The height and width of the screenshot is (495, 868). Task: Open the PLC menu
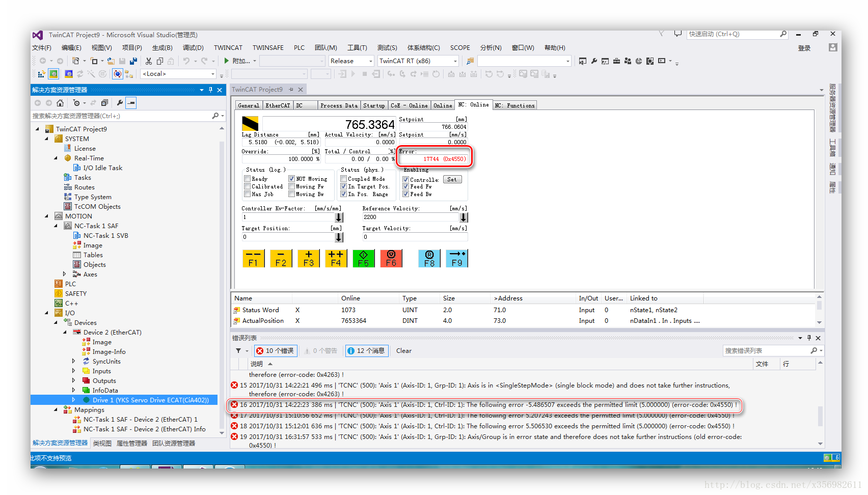299,48
